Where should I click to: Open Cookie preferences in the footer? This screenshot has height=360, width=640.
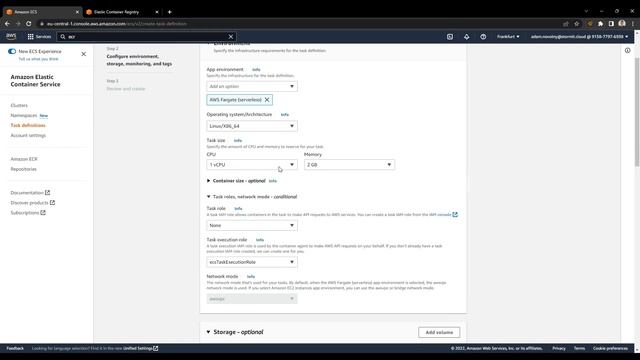tap(610, 348)
